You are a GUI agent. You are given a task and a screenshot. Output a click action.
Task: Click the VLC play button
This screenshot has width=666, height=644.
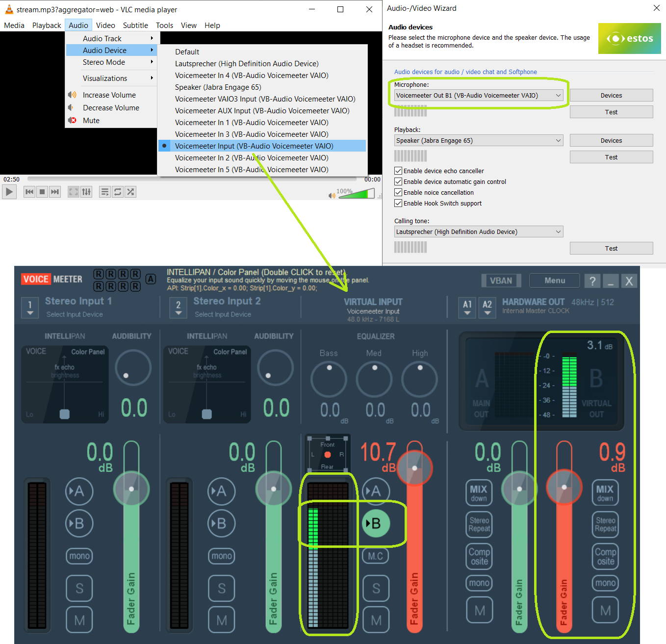click(x=9, y=192)
